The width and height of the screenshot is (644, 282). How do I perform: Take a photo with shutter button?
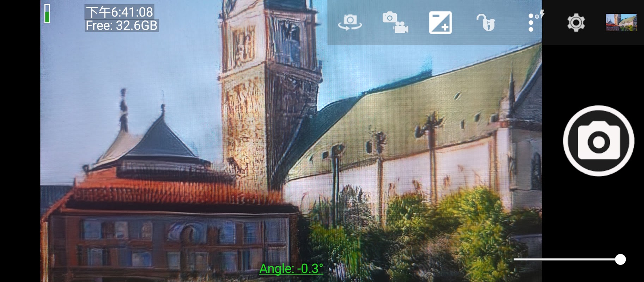tap(599, 141)
